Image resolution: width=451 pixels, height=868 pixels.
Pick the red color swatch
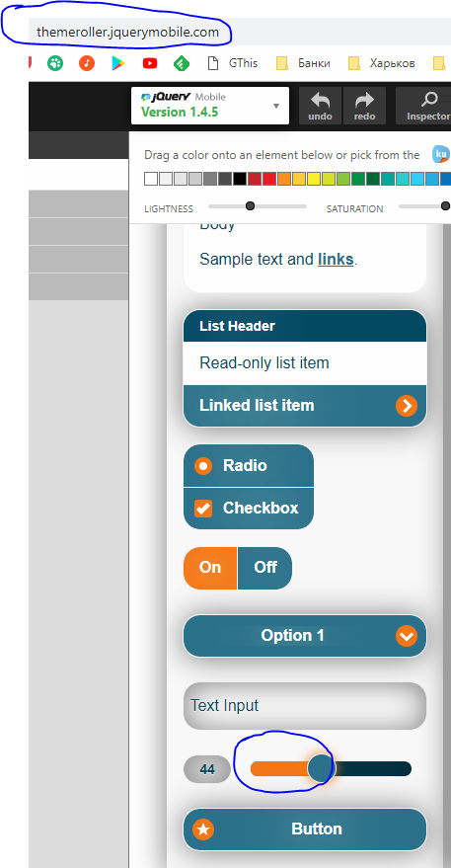[x=269, y=179]
